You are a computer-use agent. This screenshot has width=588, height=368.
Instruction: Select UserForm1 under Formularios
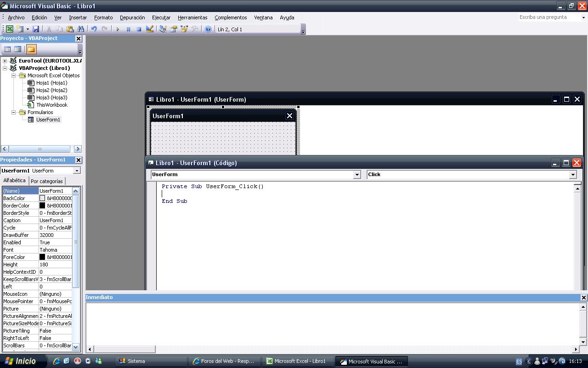[48, 120]
